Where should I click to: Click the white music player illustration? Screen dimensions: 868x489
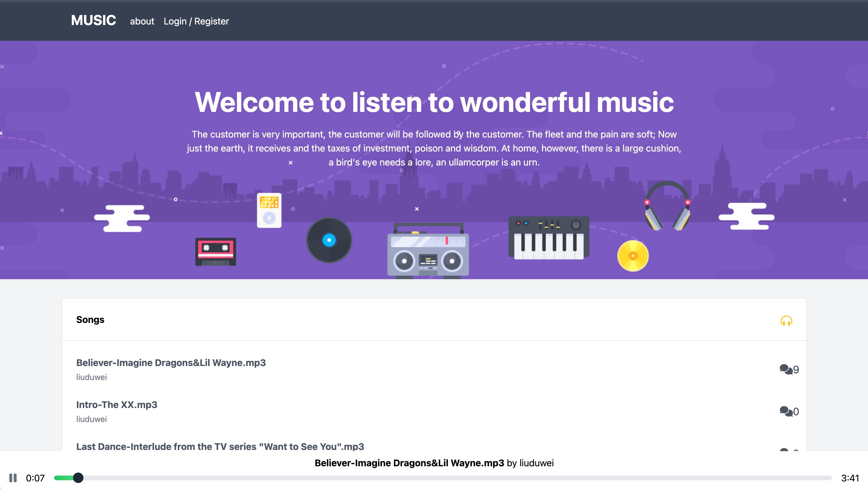[x=269, y=210]
